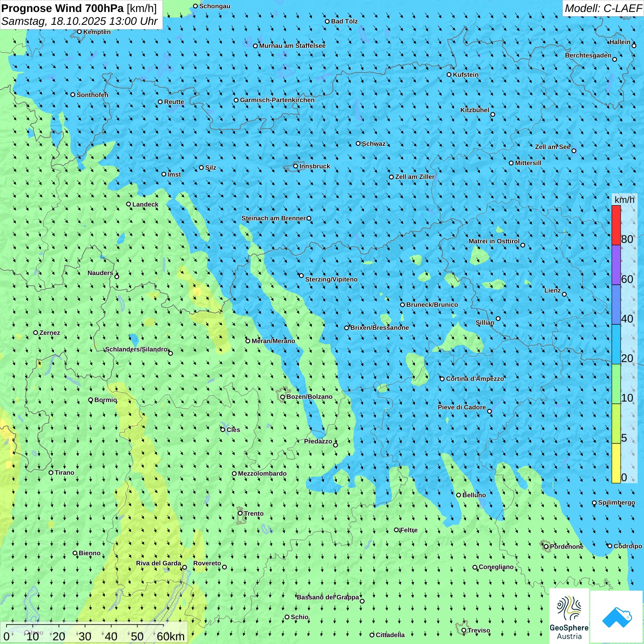This screenshot has width=644, height=644.
Task: Click the Pordenone city label
Action: click(567, 546)
